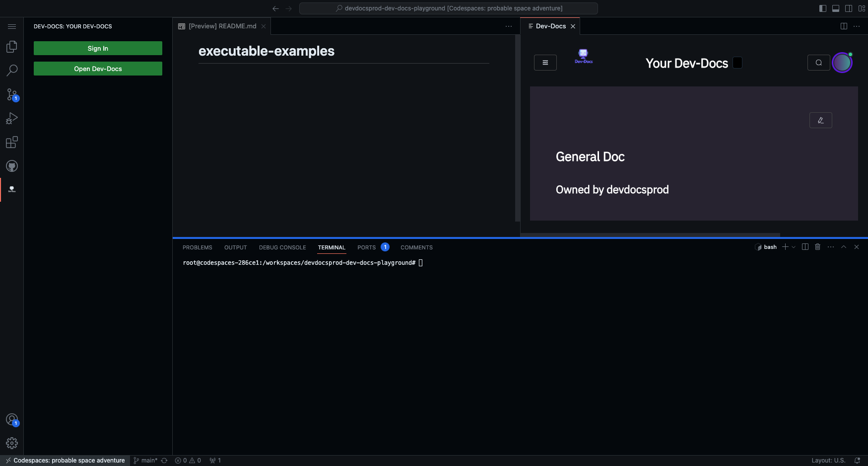The image size is (868, 466).
Task: Open Run and Debug view
Action: coord(12,119)
